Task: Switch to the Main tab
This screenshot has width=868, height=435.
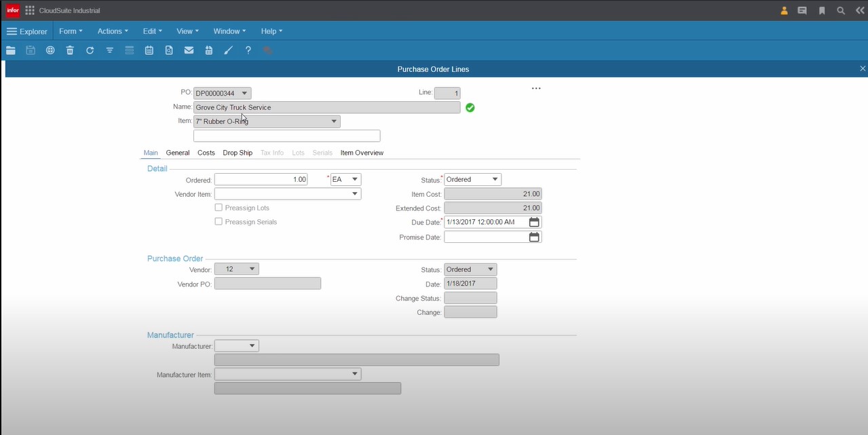Action: (x=151, y=153)
